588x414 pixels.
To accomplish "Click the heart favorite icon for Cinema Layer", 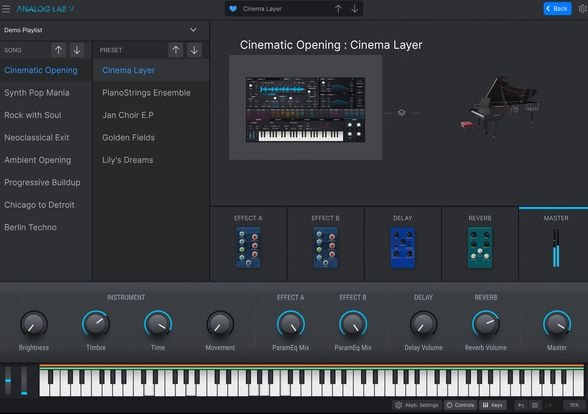I will [x=233, y=9].
